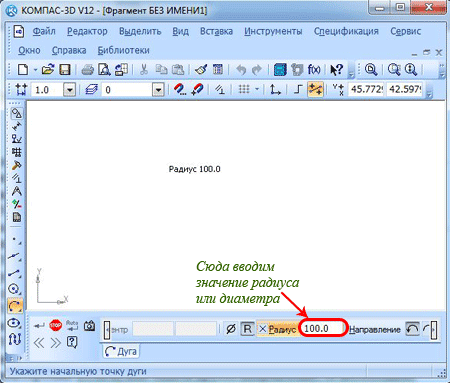Open the layers state icon
Viewport: 450px width, 383px height.
(91, 90)
